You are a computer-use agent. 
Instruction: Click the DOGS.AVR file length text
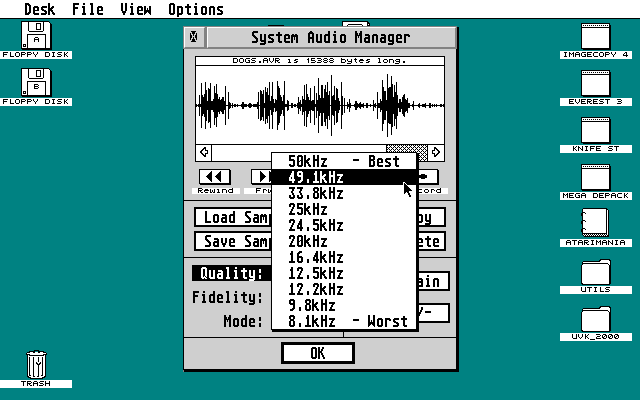(320, 60)
